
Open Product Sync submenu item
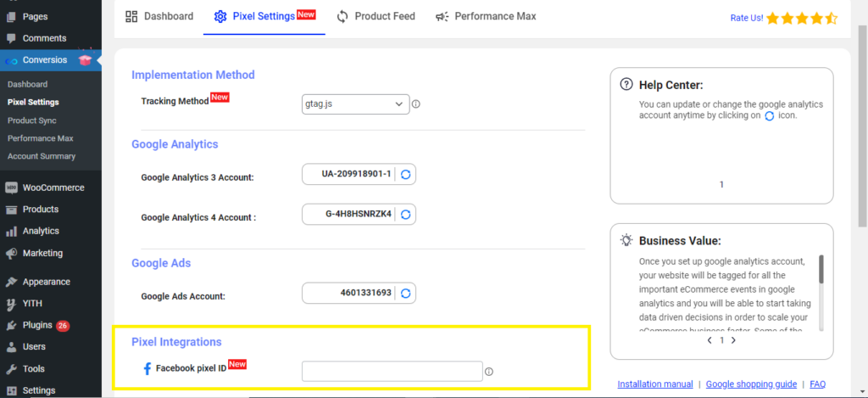coord(32,121)
